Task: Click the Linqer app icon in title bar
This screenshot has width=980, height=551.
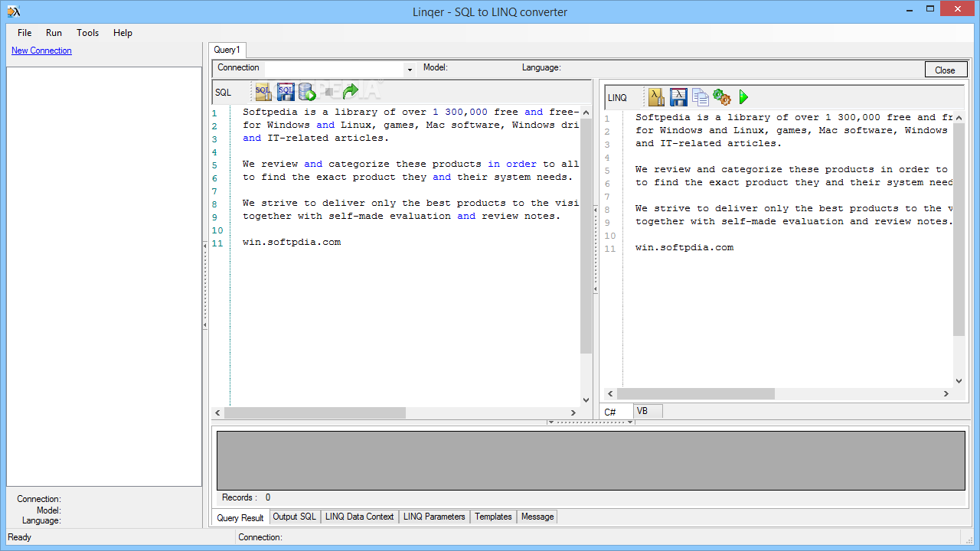Action: coord(13,11)
